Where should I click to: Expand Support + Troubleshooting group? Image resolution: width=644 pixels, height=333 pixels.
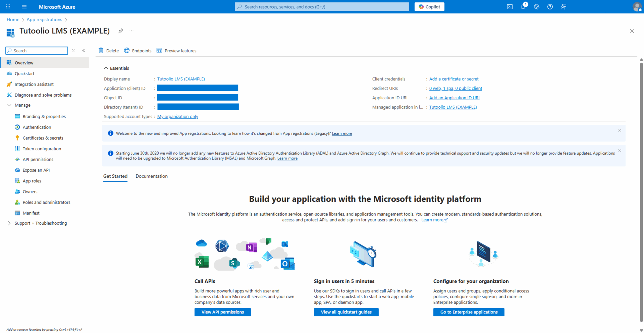point(9,223)
